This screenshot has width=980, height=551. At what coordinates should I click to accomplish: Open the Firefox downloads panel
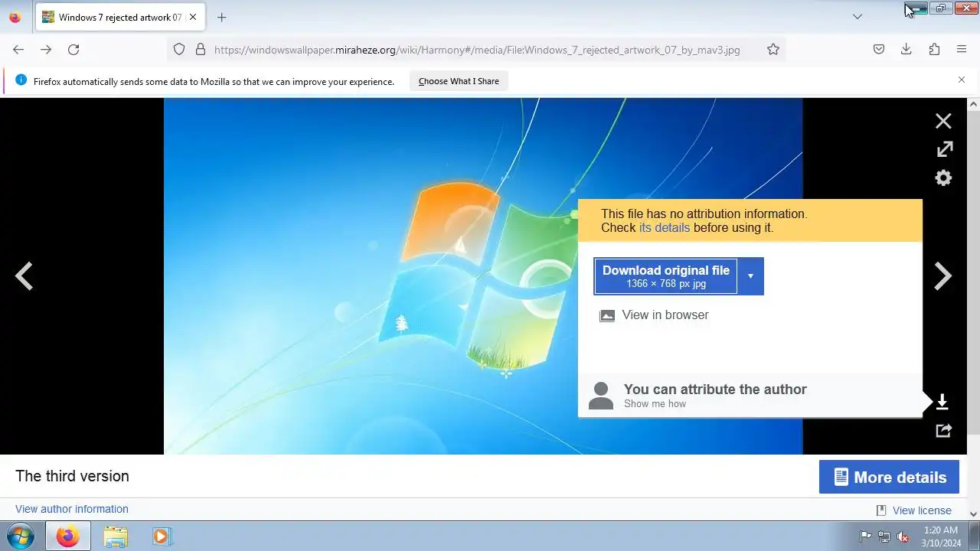(x=906, y=50)
